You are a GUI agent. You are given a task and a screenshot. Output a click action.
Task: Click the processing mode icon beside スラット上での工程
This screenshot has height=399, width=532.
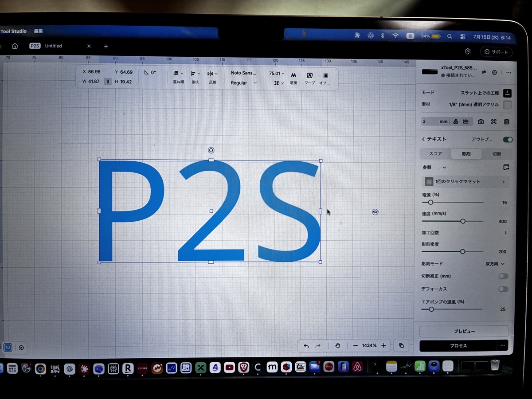(x=508, y=93)
